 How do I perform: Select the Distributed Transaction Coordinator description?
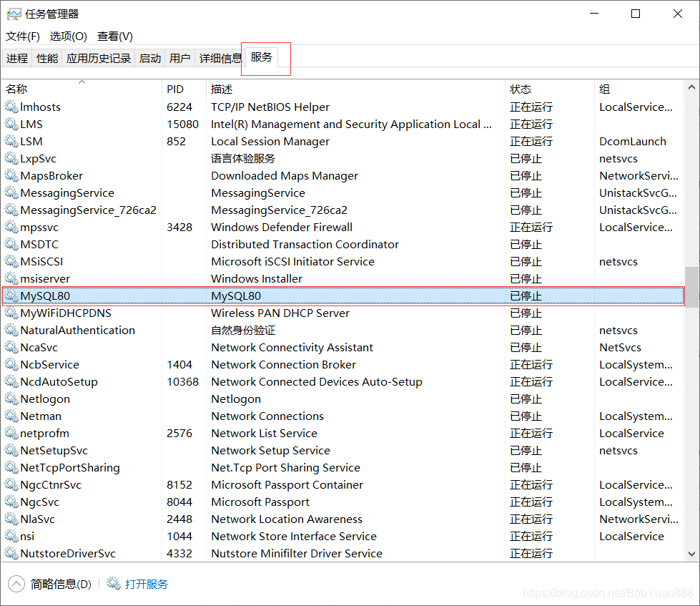point(305,244)
